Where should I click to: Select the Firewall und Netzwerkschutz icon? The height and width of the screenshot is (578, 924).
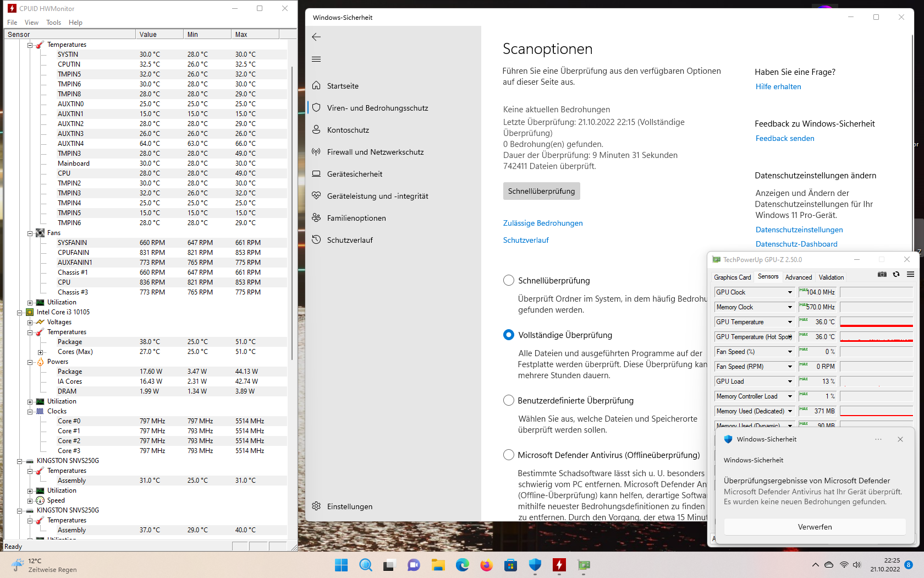316,152
